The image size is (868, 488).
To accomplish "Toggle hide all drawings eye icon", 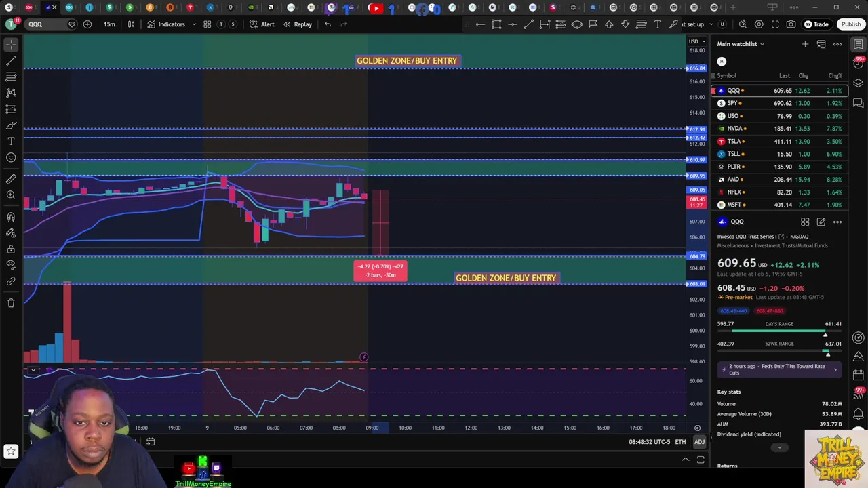I will 11,265.
